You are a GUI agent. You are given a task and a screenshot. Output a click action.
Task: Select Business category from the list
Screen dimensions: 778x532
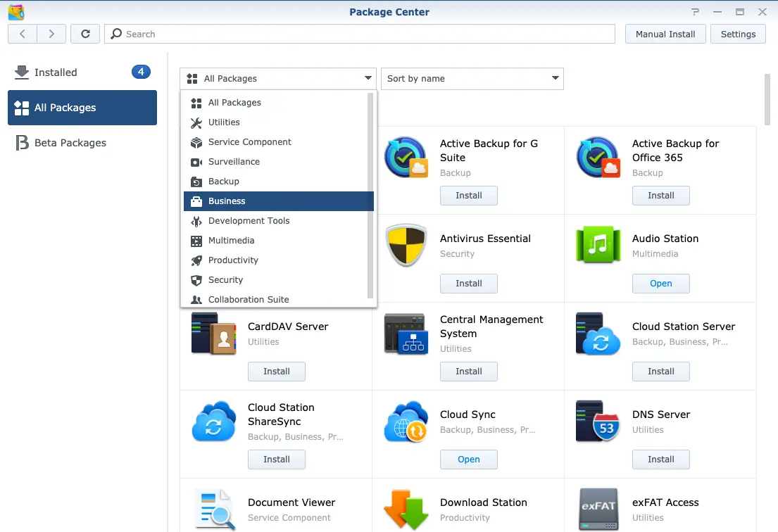[x=278, y=201]
